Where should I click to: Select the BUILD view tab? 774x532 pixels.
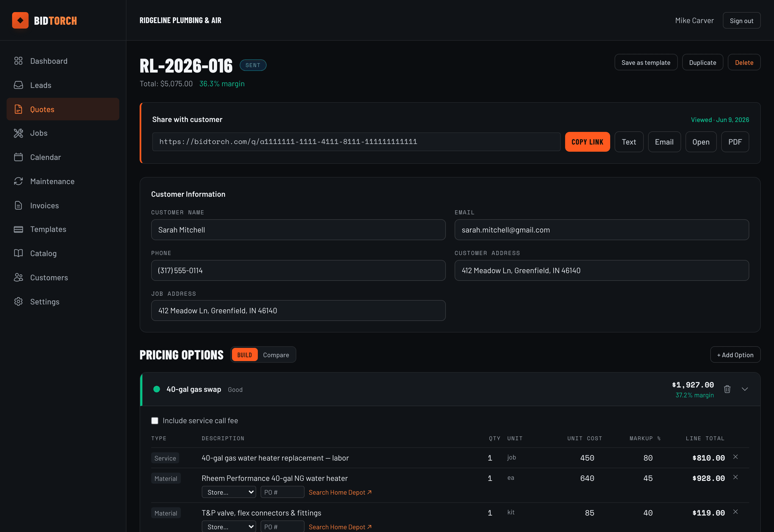245,355
